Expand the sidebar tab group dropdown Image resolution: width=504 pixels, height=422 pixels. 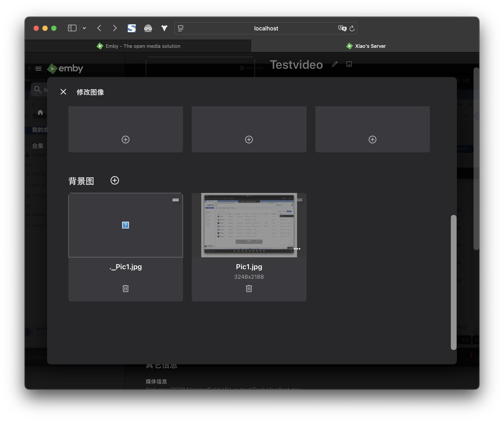tap(84, 28)
